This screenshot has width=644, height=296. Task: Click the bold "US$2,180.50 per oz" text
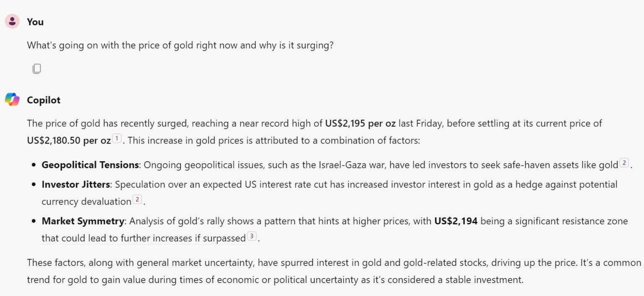coord(69,140)
